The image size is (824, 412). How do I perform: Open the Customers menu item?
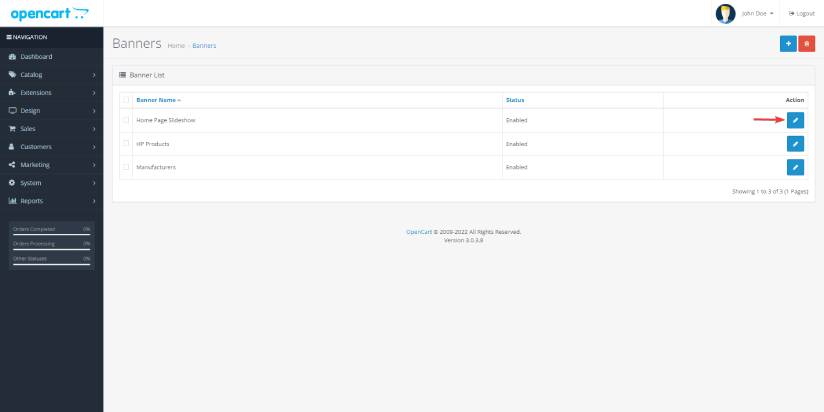50,147
